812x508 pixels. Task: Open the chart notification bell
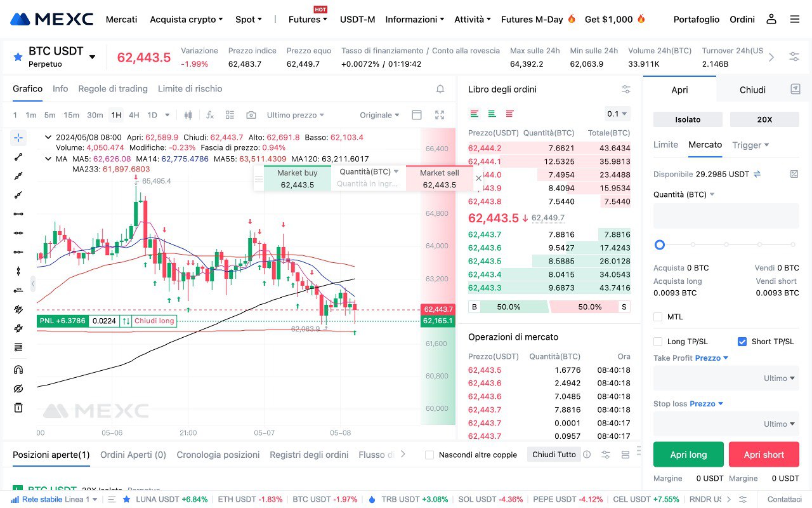[x=440, y=90]
